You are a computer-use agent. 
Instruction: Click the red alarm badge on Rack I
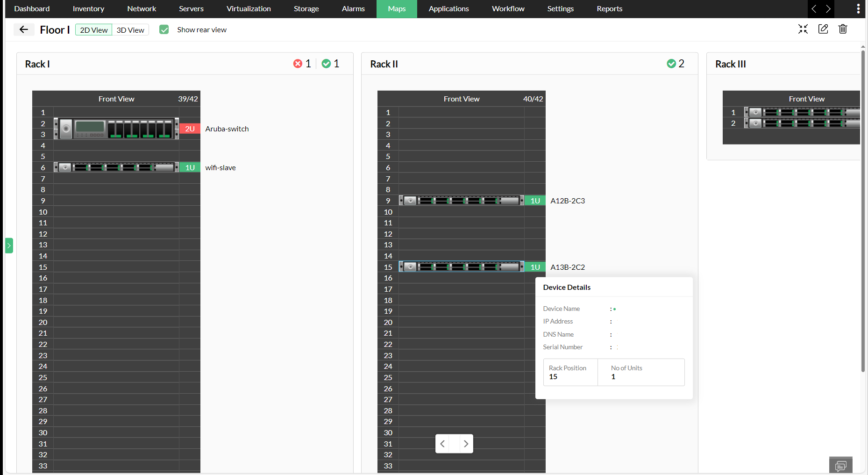point(299,64)
